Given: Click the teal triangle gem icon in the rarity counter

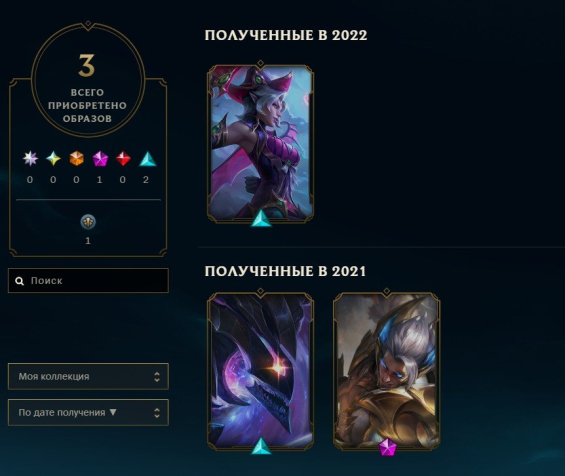Looking at the screenshot, I should coord(148,159).
